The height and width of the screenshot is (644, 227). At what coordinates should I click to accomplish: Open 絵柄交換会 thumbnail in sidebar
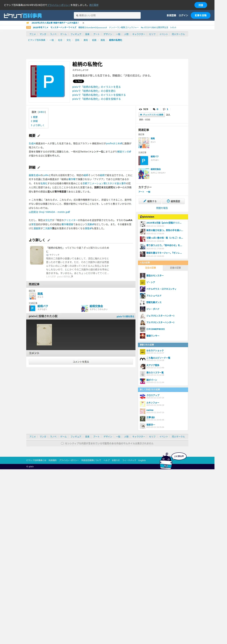144,174
